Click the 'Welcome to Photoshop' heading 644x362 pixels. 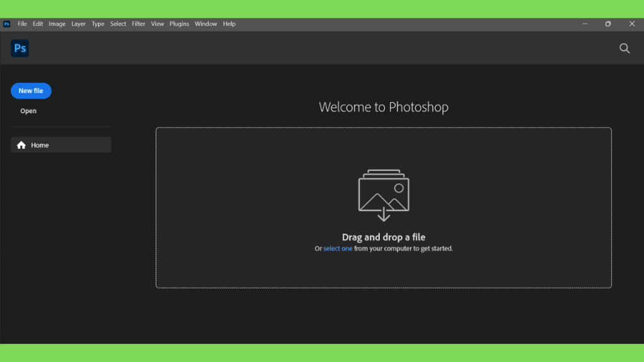(384, 107)
